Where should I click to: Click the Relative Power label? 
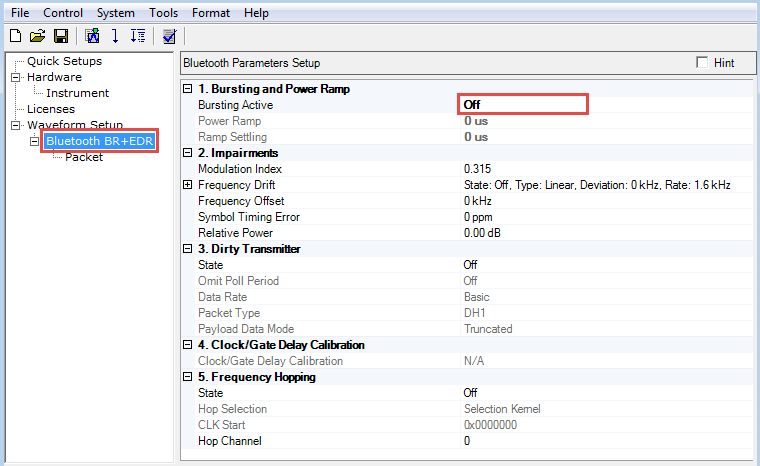coord(236,233)
